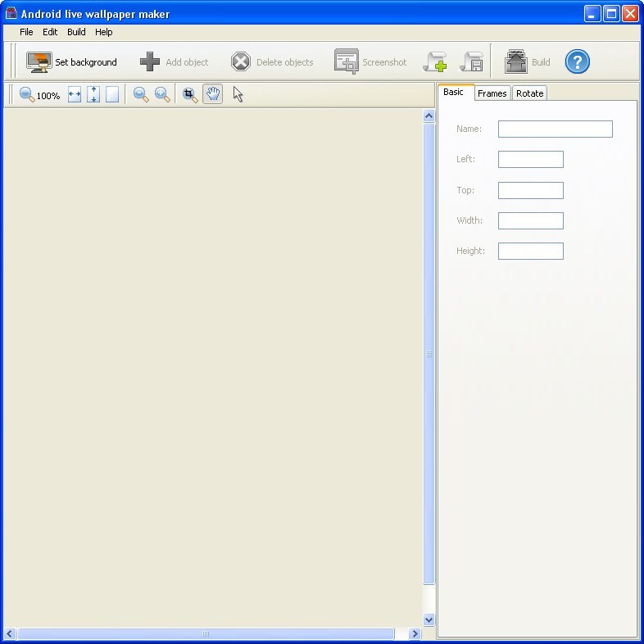Click the Top input field
The width and height of the screenshot is (644, 644).
pos(531,191)
